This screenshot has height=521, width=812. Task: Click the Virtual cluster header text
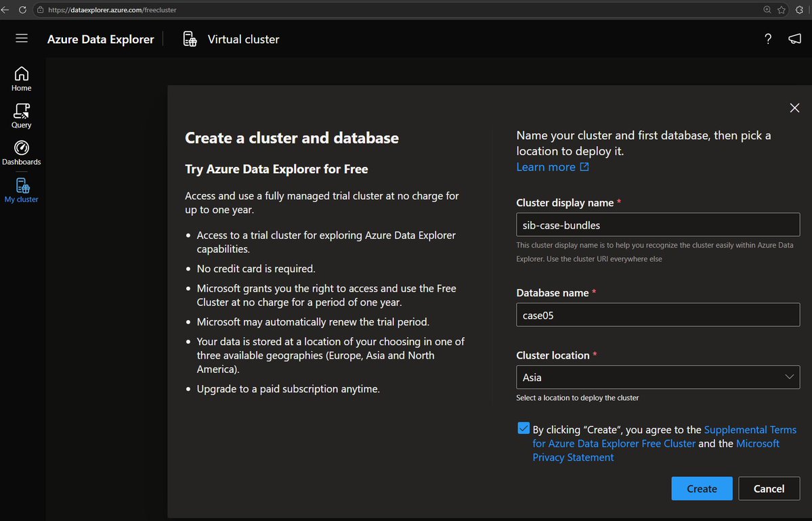coord(243,39)
